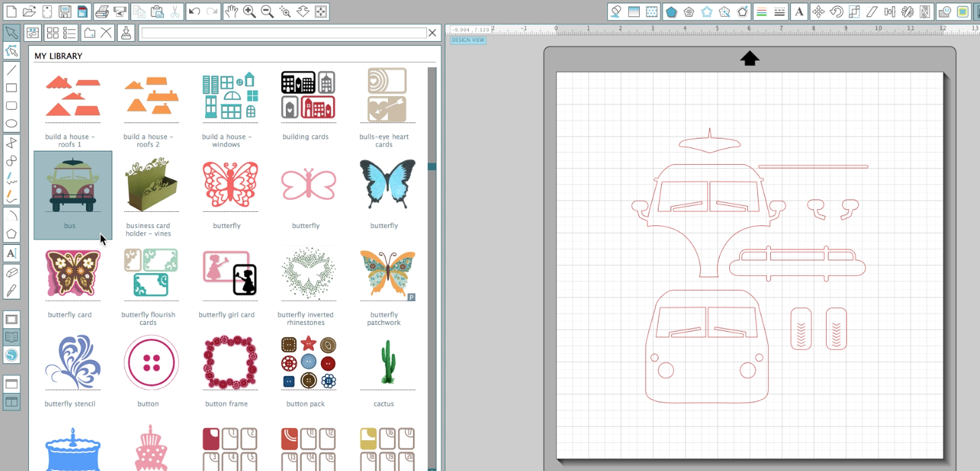This screenshot has width=980, height=471.
Task: Switch library to list view
Action: click(69, 32)
